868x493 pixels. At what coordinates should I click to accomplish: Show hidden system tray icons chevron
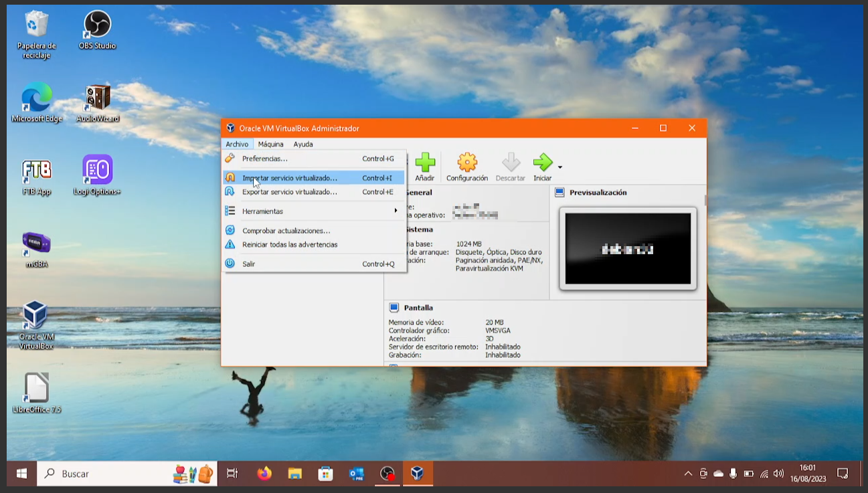[688, 474]
